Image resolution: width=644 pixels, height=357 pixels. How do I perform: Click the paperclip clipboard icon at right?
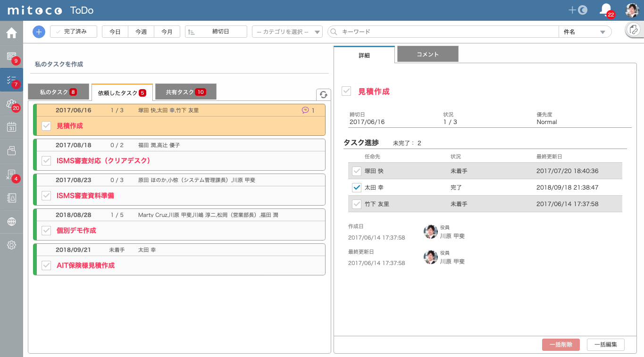tap(634, 30)
